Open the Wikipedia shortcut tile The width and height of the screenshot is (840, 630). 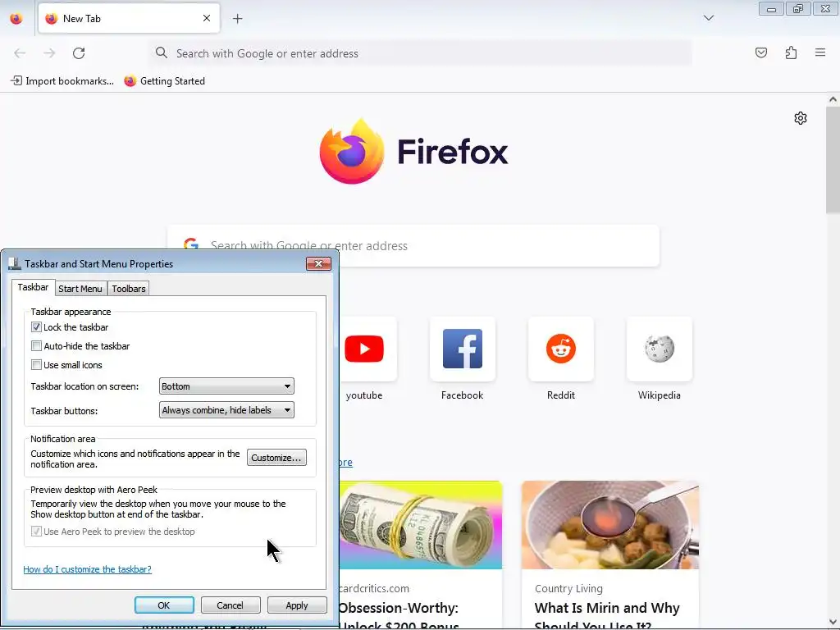coord(659,349)
